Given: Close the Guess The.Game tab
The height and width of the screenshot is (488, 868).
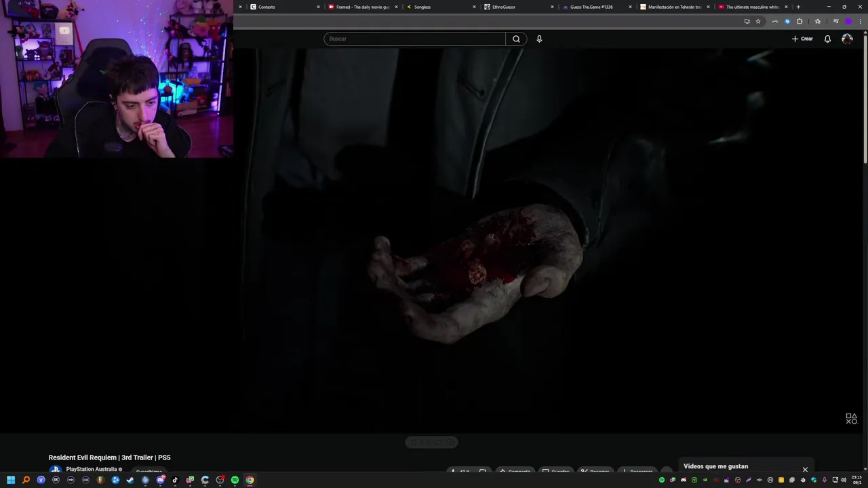Looking at the screenshot, I should [x=630, y=7].
